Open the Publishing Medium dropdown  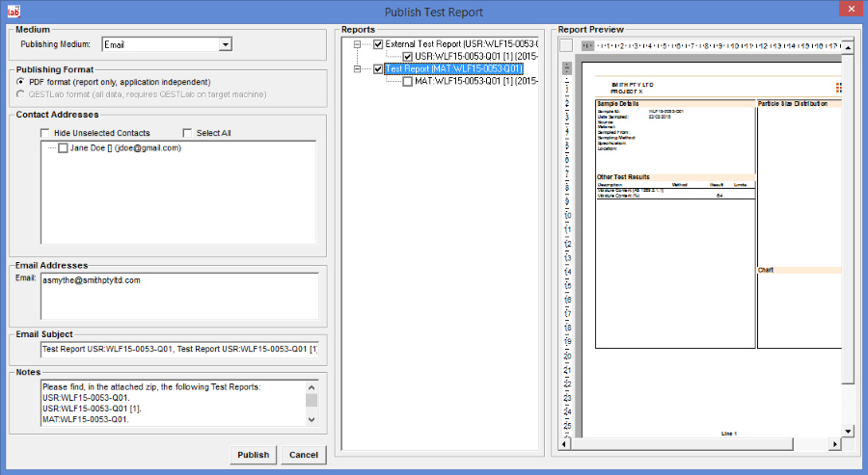click(x=225, y=44)
